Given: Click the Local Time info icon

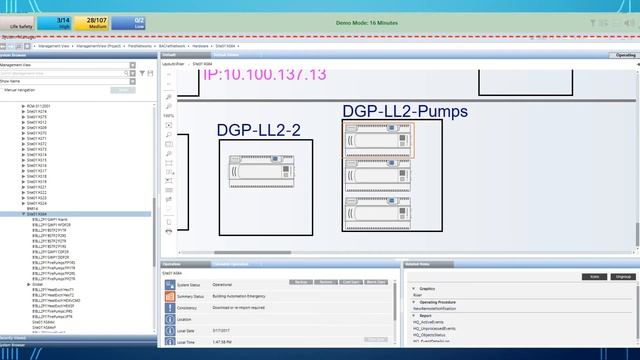Looking at the screenshot, I should 170,342.
